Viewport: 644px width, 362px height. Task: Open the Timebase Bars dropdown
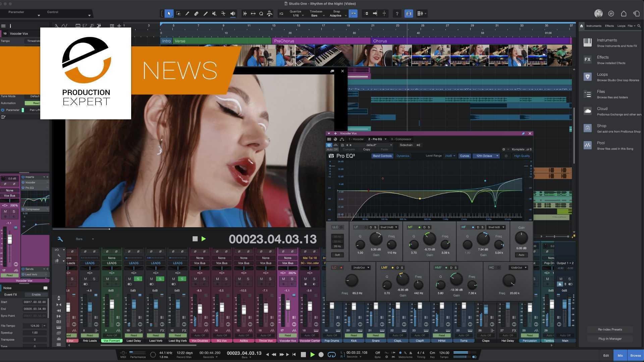click(x=316, y=14)
